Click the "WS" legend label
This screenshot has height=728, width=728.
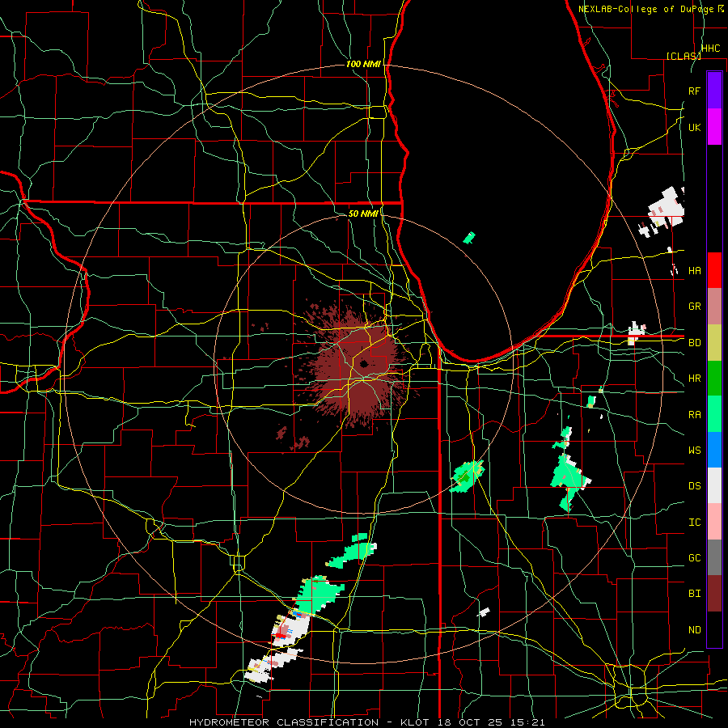[694, 451]
